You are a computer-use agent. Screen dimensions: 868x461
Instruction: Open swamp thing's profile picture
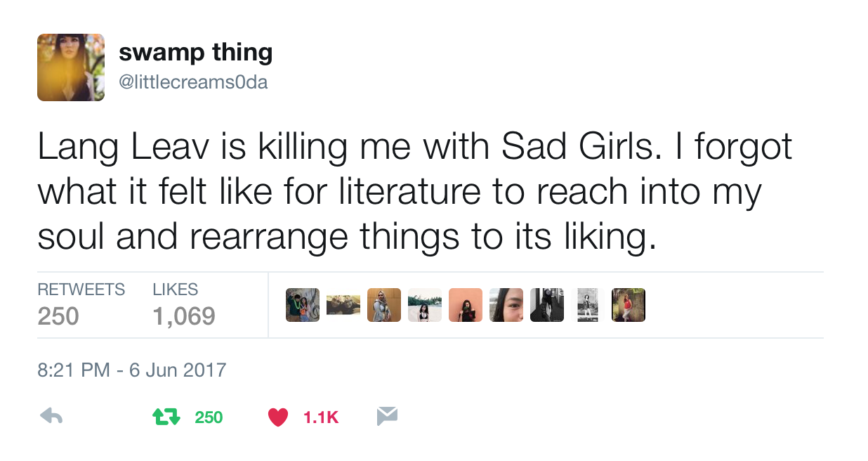click(71, 67)
